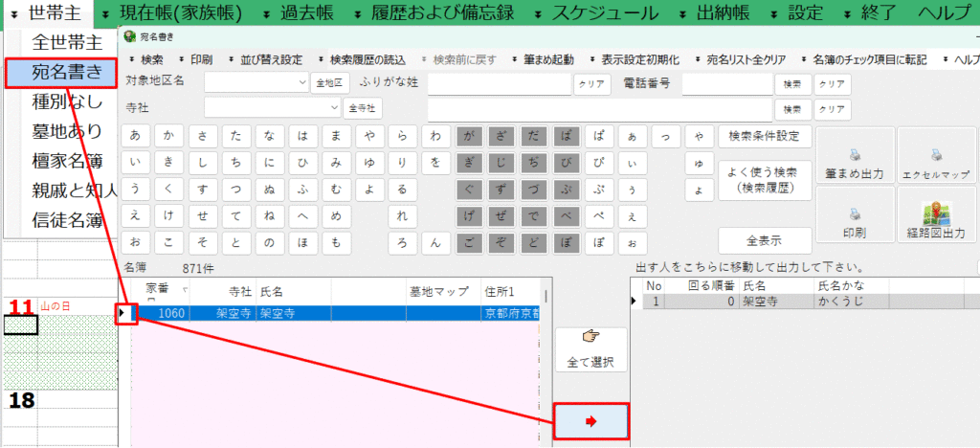Expand the 対象地区名 dropdown

pyautogui.click(x=302, y=82)
